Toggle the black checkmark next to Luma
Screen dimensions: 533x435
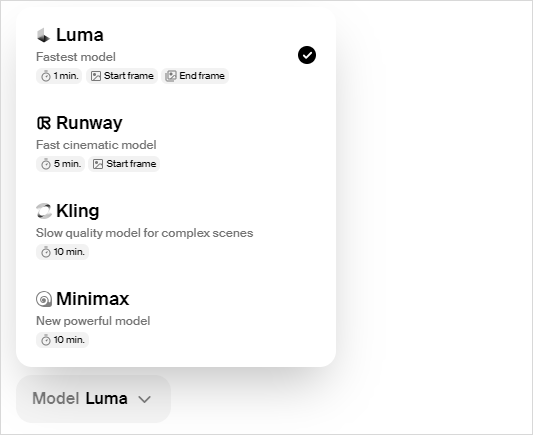pyautogui.click(x=307, y=55)
